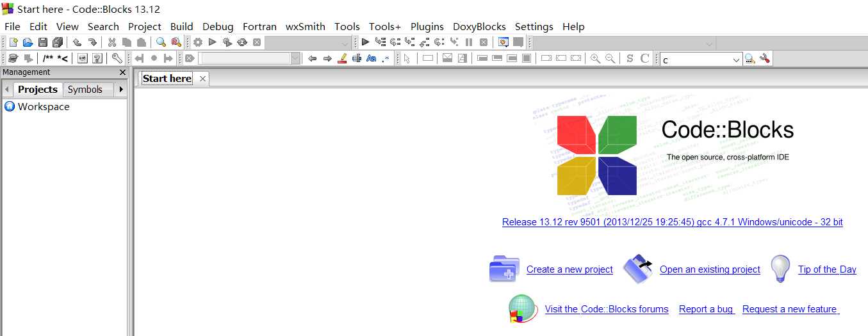Click the Find magnifier icon

coord(161,42)
